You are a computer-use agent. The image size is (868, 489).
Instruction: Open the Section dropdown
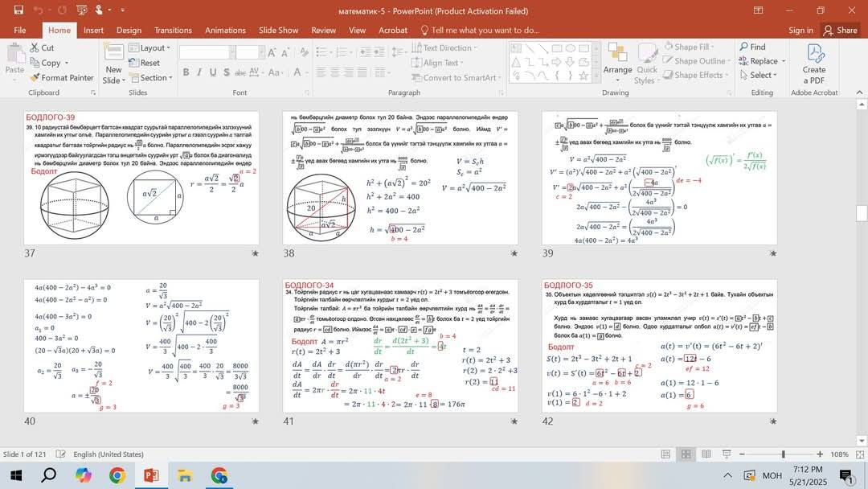click(150, 77)
